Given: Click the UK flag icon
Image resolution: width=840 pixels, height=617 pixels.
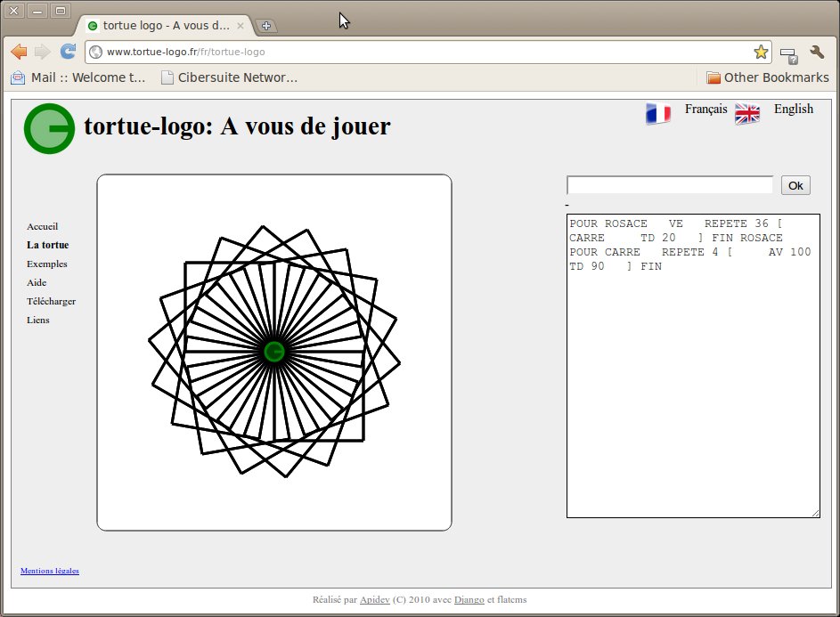Looking at the screenshot, I should (x=747, y=113).
